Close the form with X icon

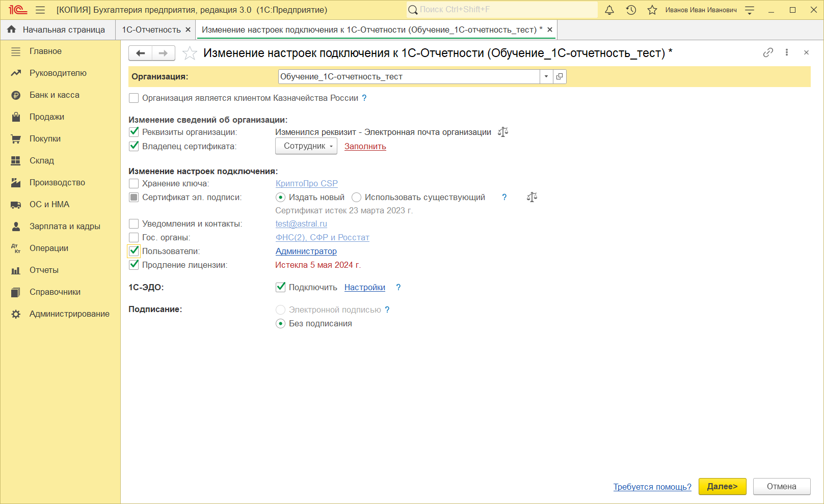pos(806,52)
